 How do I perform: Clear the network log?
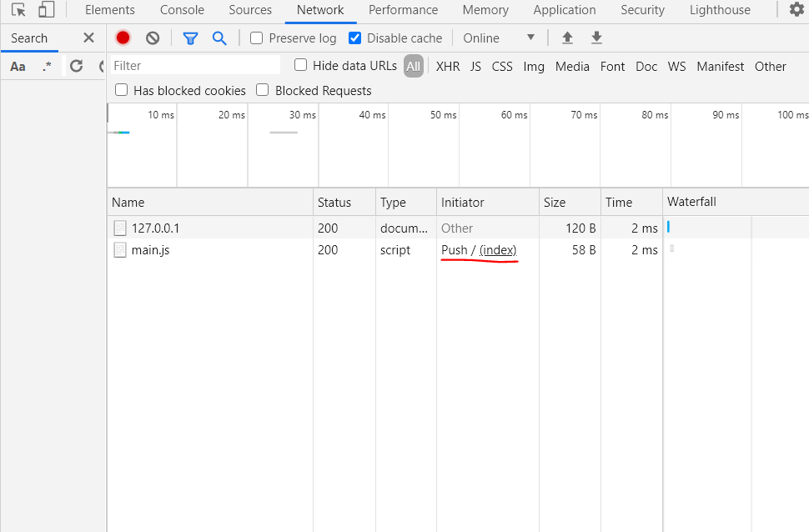click(153, 38)
